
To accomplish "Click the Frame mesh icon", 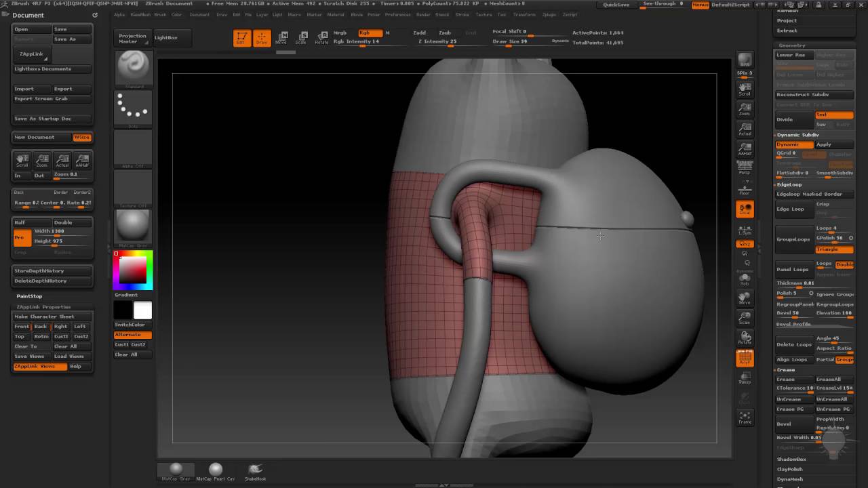I will 745,418.
